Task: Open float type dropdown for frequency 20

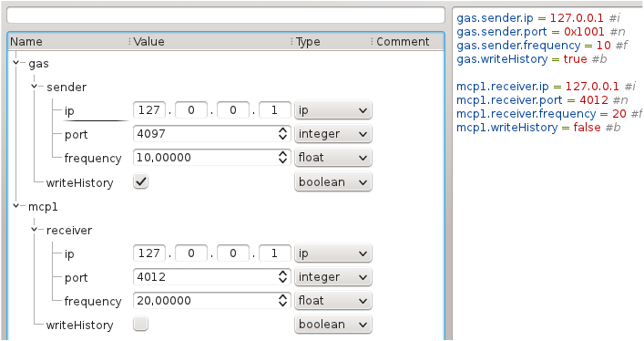Action: pos(333,301)
